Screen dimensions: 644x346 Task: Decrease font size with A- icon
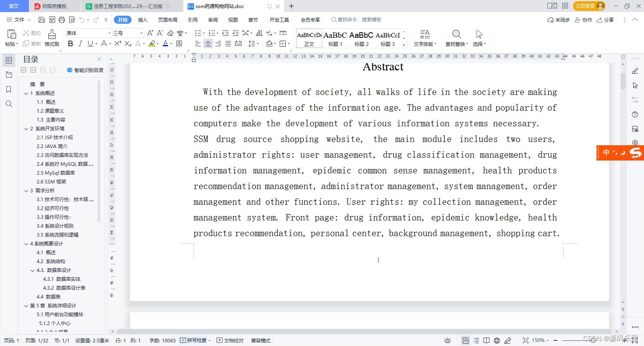pos(160,33)
